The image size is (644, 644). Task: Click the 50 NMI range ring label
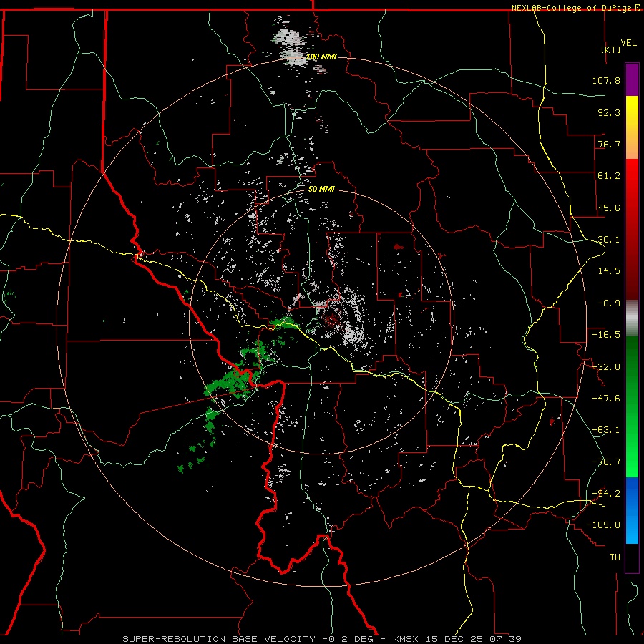pyautogui.click(x=321, y=190)
